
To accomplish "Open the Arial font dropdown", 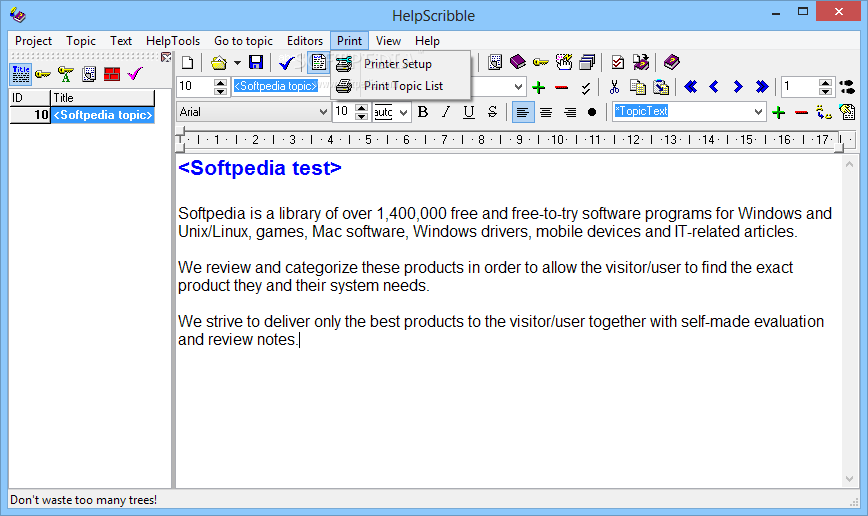I will 323,112.
